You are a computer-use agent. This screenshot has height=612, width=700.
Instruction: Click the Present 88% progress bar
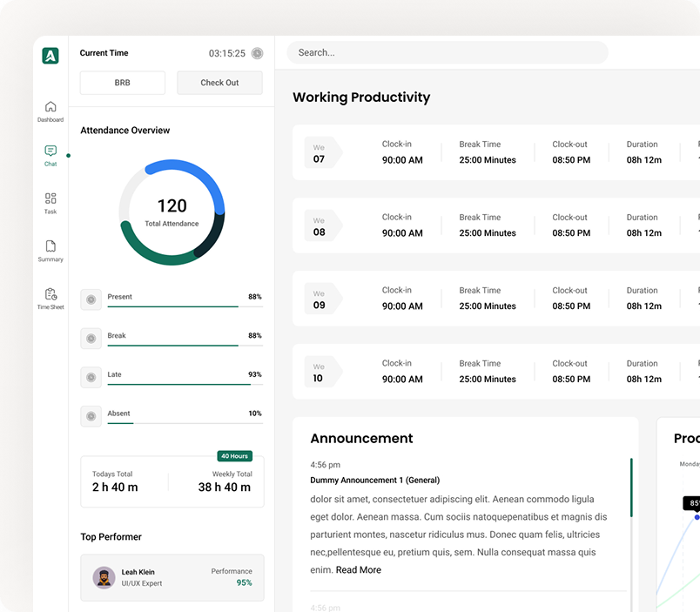click(x=185, y=306)
